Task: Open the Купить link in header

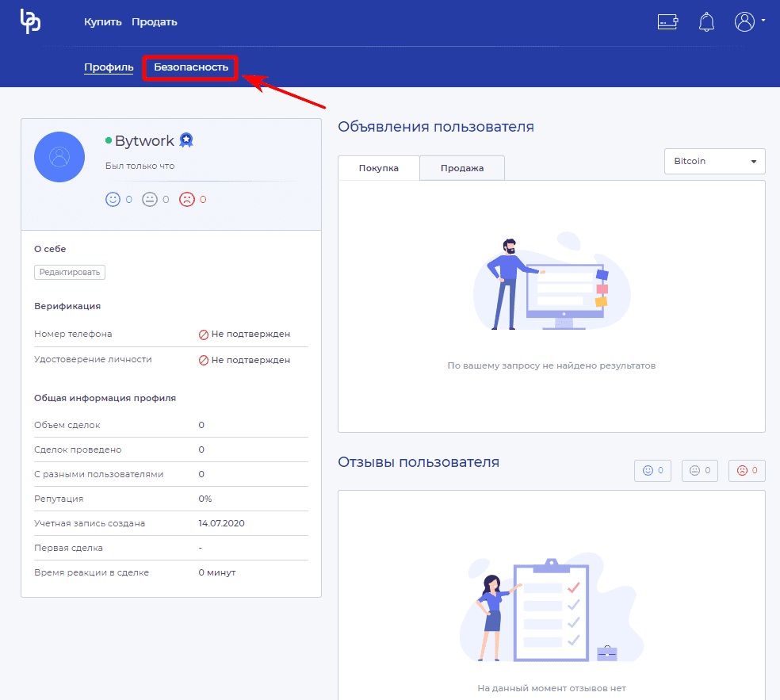Action: [x=103, y=22]
